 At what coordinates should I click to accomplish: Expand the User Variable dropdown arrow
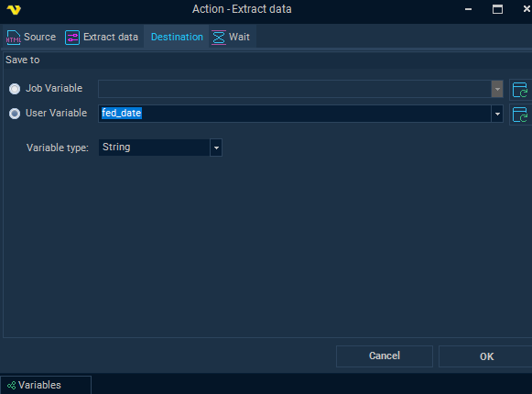coord(497,114)
